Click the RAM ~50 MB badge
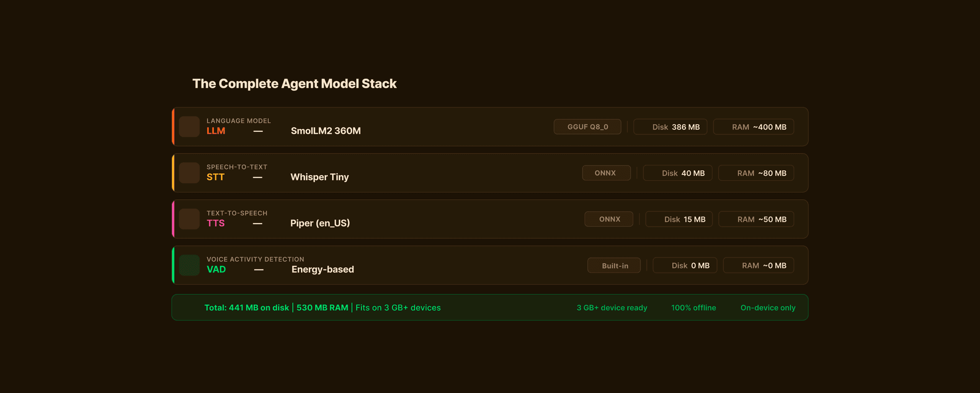This screenshot has width=980, height=393. 756,219
